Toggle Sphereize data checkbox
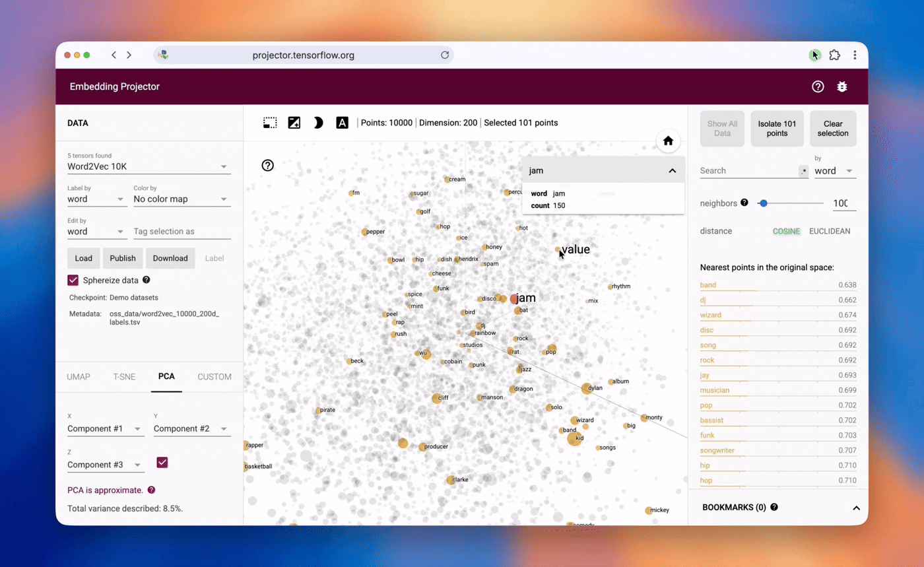The image size is (924, 567). [73, 280]
